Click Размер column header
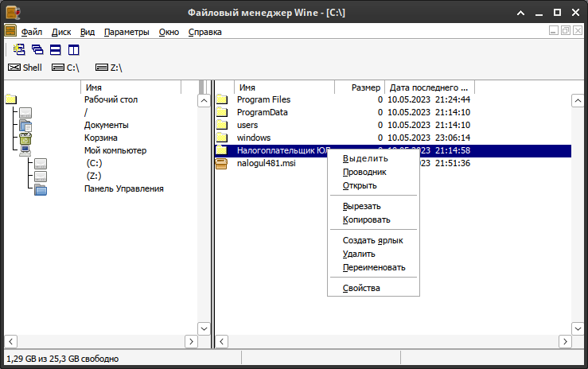The width and height of the screenshot is (588, 369). click(360, 87)
